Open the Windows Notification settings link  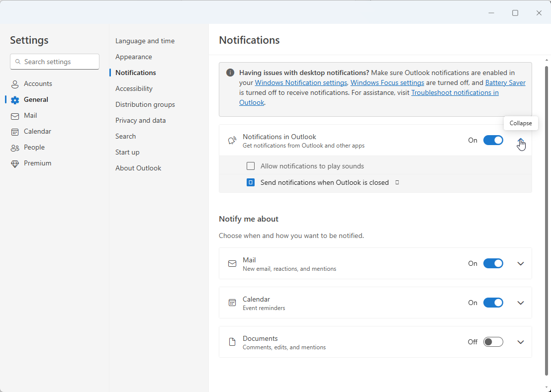(x=301, y=82)
